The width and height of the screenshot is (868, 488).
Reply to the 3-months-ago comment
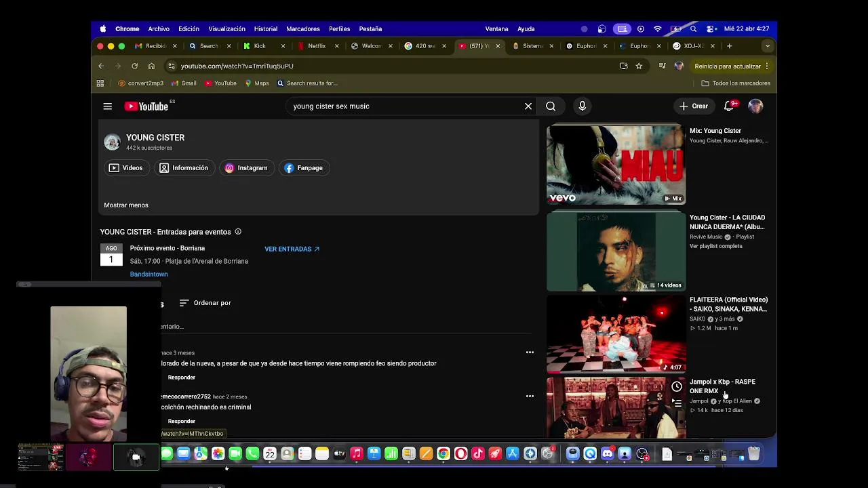coord(181,378)
